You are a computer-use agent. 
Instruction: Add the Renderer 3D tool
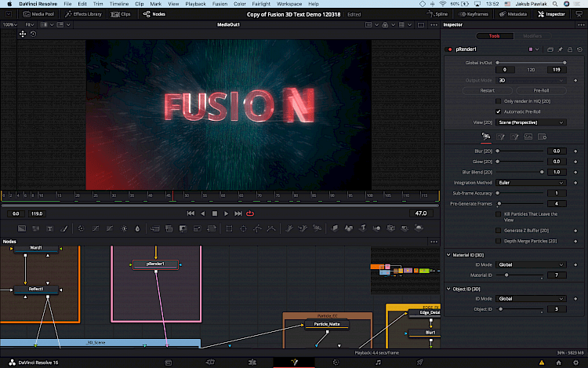[x=419, y=228]
